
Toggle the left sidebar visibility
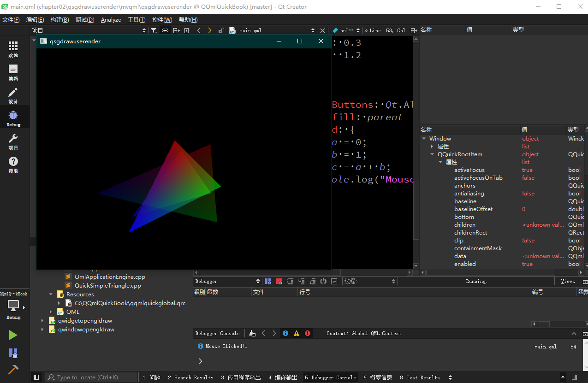[36, 377]
